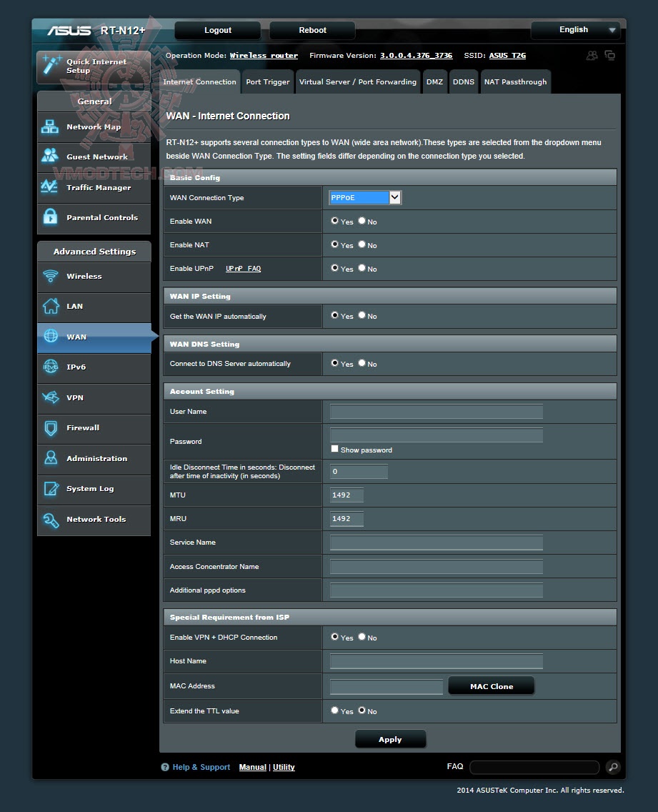Select Yes for Enable VPN + DHCP Connection
This screenshot has height=812, width=658.
pyautogui.click(x=334, y=637)
